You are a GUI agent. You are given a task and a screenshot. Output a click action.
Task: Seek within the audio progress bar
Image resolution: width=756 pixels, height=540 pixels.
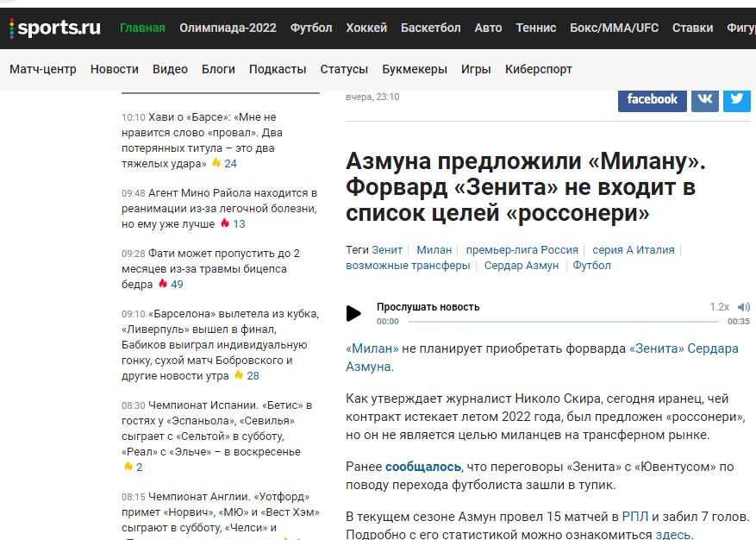tap(562, 321)
